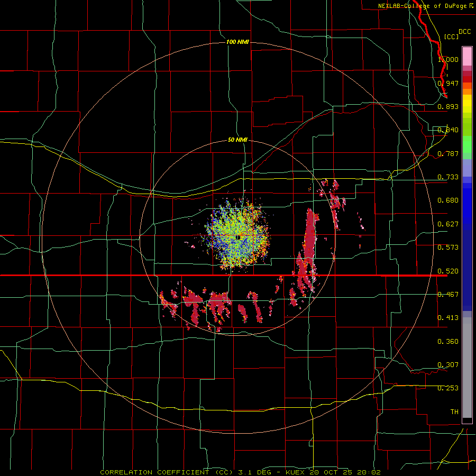Screen dimensions: 476x476
Task: Select the 0.893 scale value
Action: (448, 106)
